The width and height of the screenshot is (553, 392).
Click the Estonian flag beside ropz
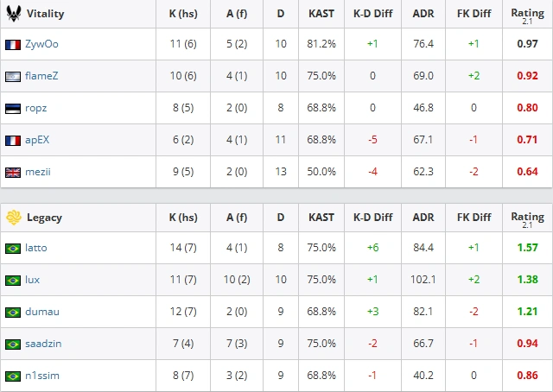point(13,109)
